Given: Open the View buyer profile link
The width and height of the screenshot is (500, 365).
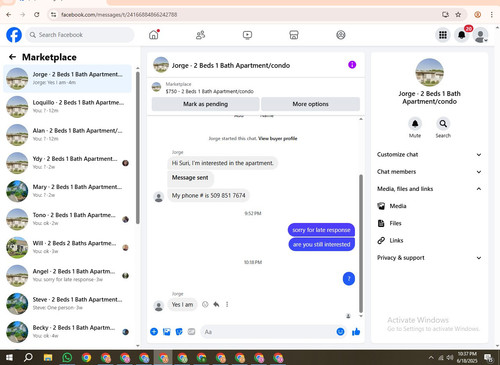Looking at the screenshot, I should [278, 138].
